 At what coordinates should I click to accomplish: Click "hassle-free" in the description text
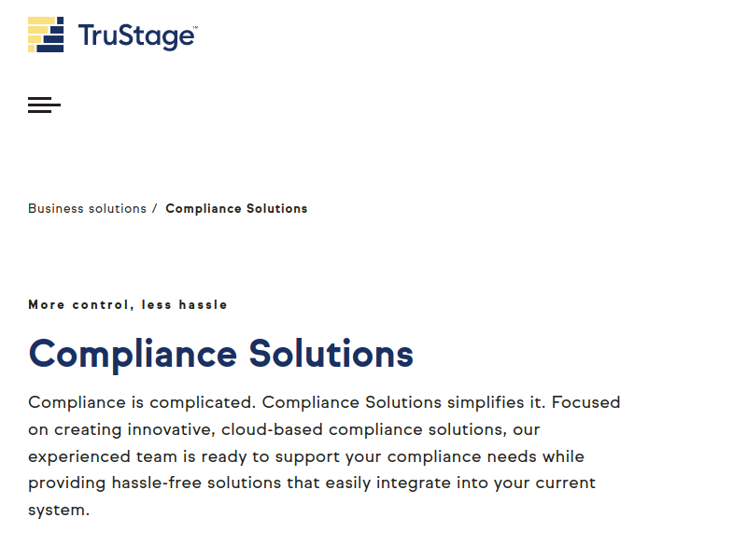coord(157,483)
